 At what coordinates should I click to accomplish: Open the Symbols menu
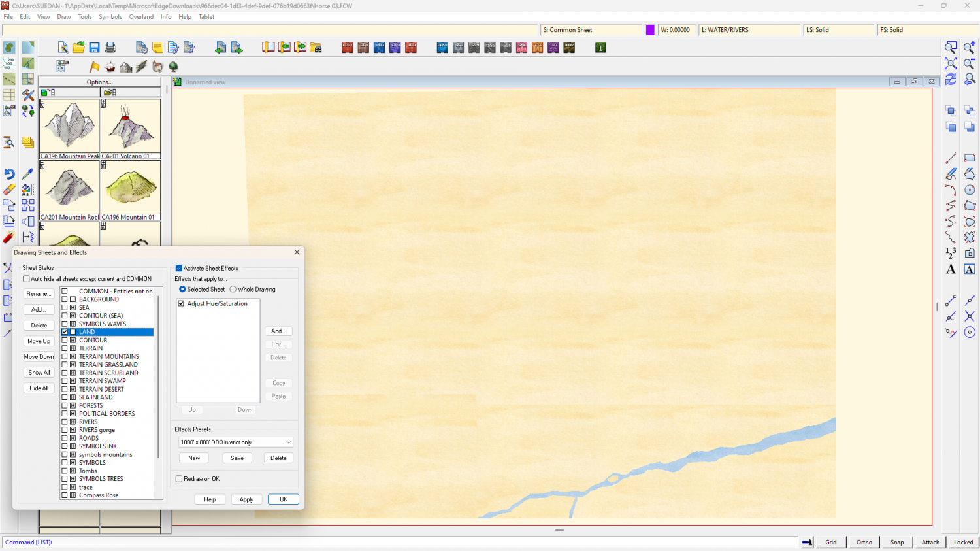tap(110, 17)
